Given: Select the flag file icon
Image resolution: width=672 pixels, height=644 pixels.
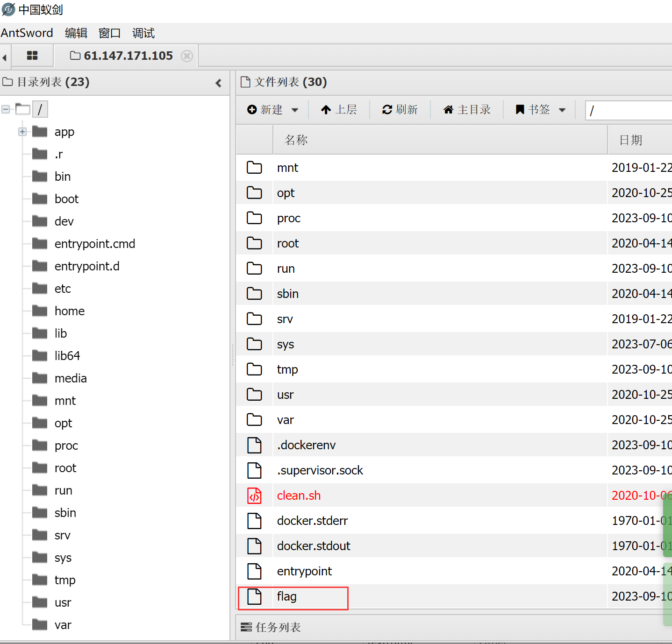Looking at the screenshot, I should tap(254, 597).
